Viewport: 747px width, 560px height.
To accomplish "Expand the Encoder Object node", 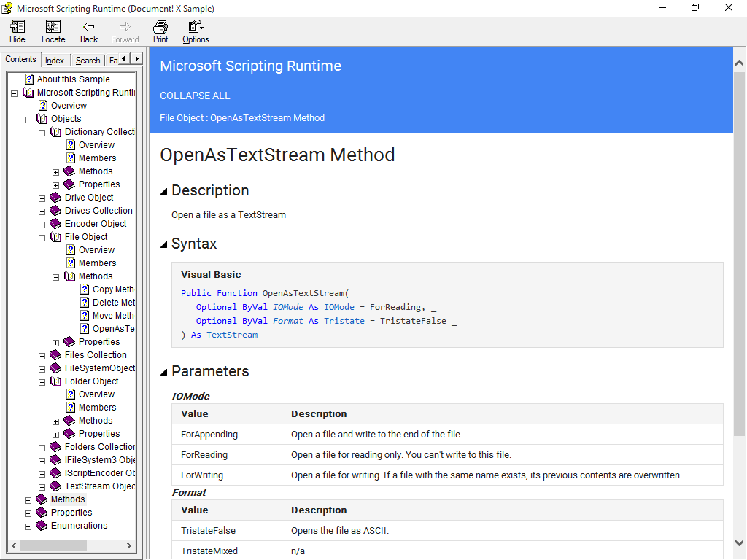I will point(42,225).
